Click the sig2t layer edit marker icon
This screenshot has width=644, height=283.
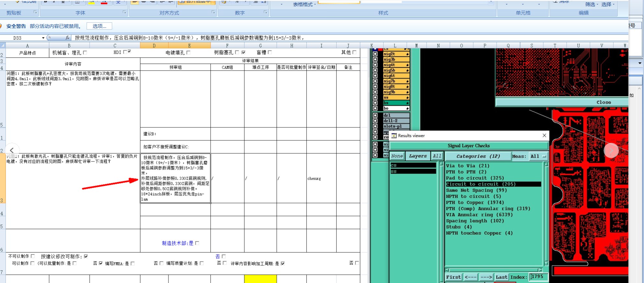(x=407, y=54)
